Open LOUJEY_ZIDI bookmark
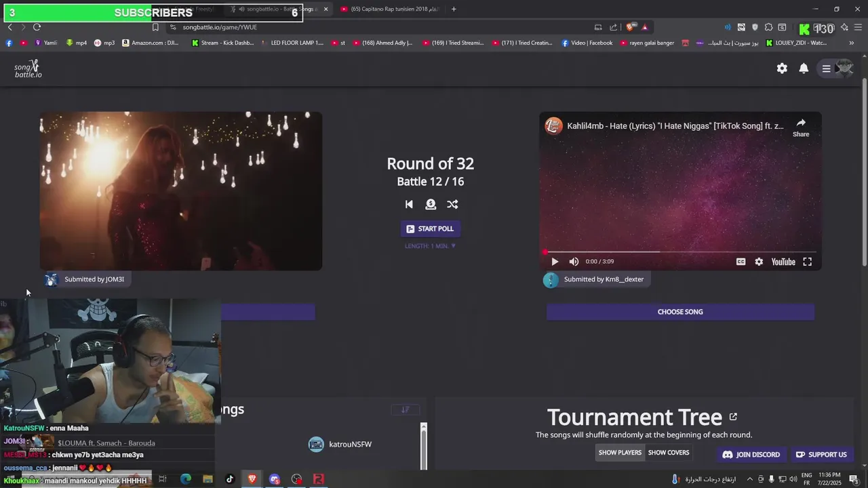The image size is (868, 488). click(797, 43)
